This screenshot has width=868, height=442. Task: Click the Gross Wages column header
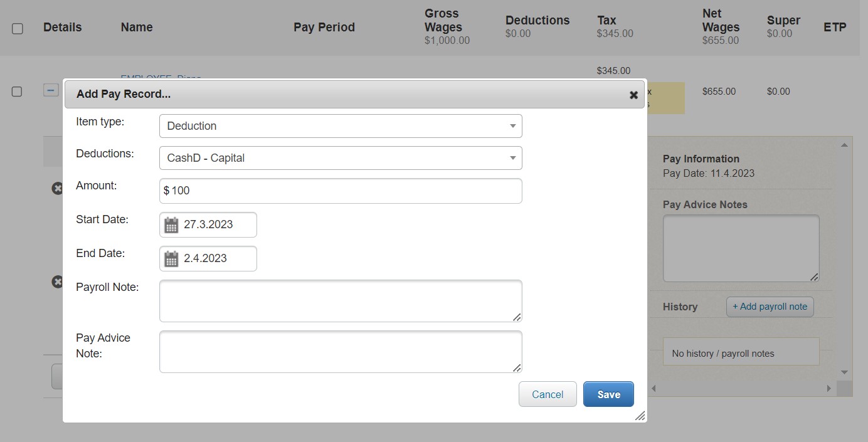[x=443, y=21]
